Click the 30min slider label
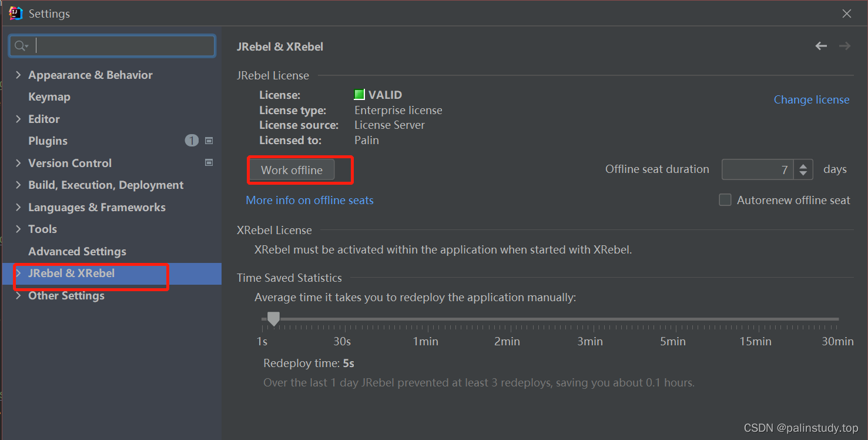The width and height of the screenshot is (868, 440). click(x=837, y=341)
